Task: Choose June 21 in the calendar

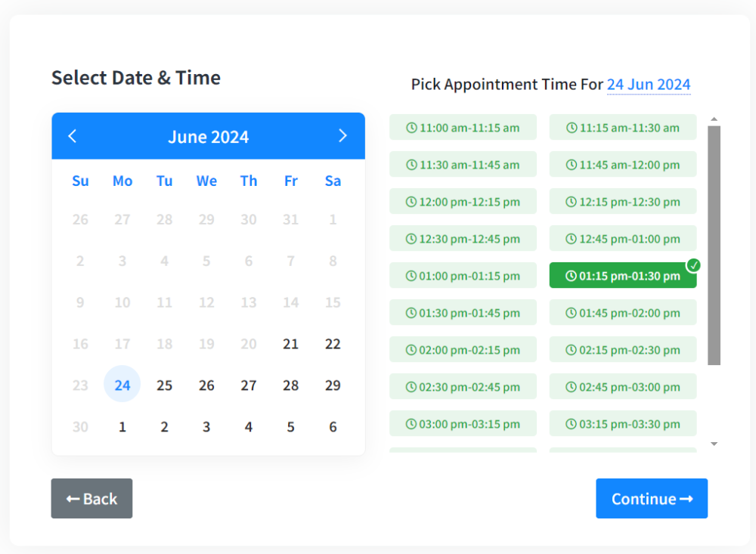Action: click(x=290, y=344)
